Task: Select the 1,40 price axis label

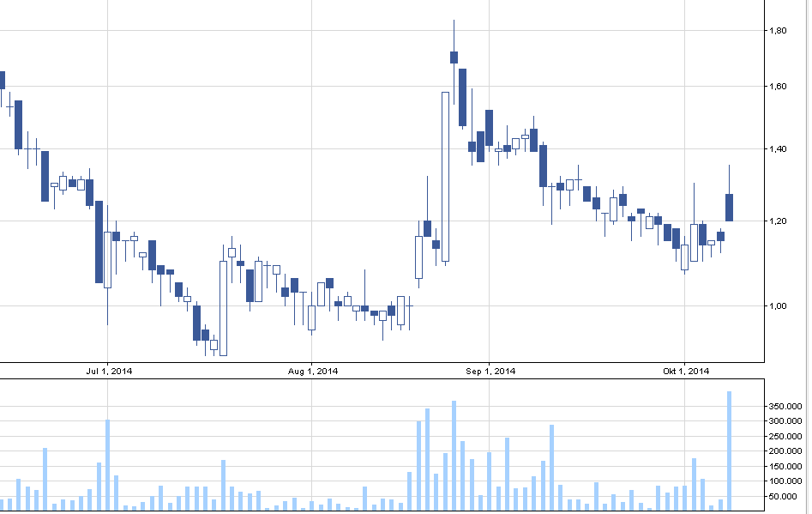Action: tap(779, 149)
